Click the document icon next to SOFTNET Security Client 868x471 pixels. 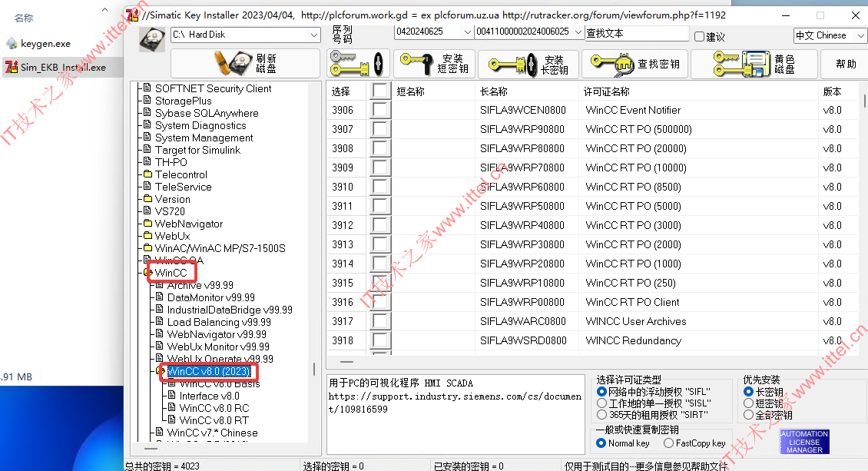(x=147, y=88)
